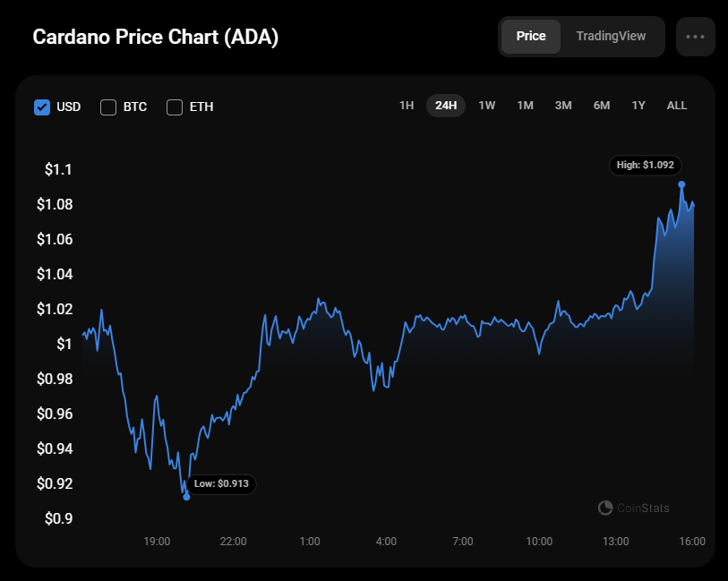Open the three-dot more options menu
This screenshot has width=728, height=581.
pyautogui.click(x=695, y=37)
